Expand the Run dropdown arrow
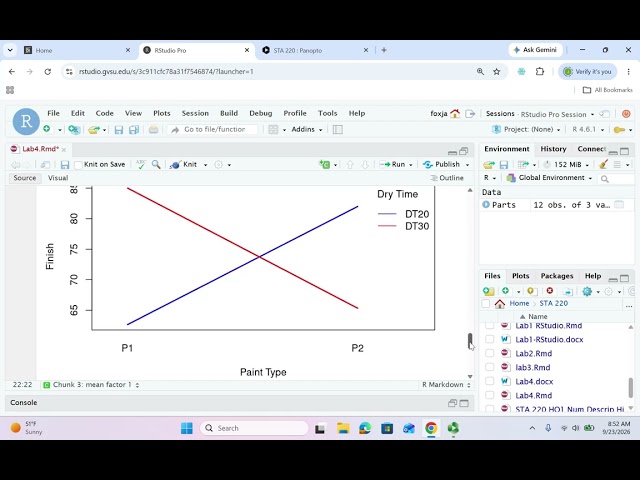Screen dimensions: 640x480 [411, 165]
